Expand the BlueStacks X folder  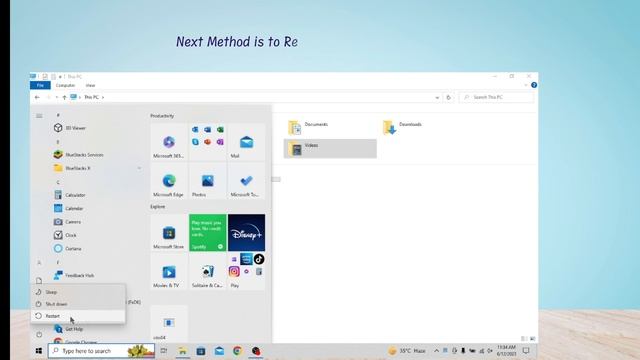[x=97, y=168]
